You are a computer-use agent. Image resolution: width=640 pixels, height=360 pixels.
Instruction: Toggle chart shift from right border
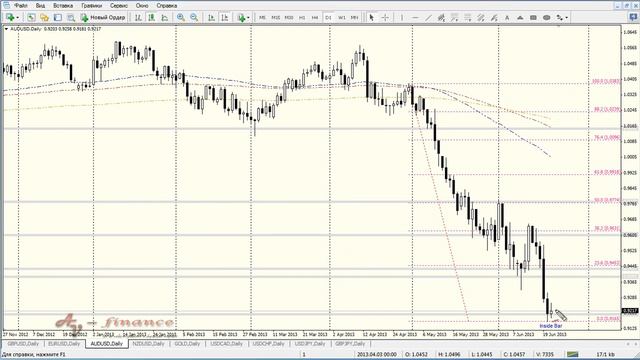(x=224, y=18)
